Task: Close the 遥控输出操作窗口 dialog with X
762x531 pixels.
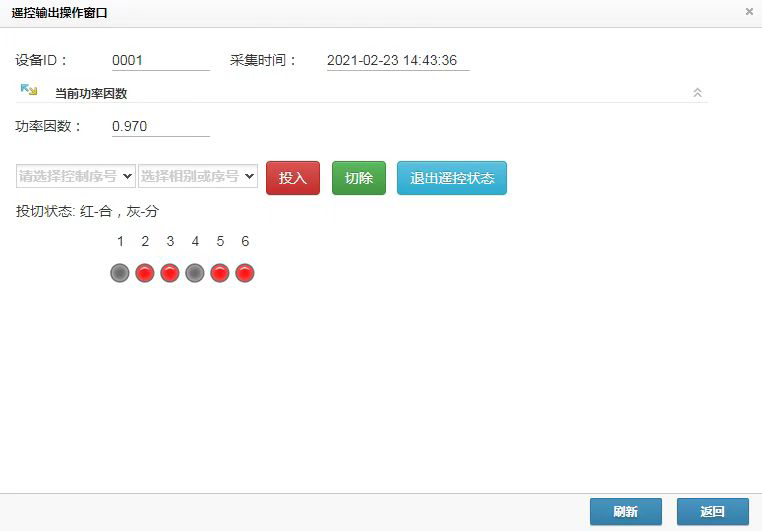Action: [749, 12]
